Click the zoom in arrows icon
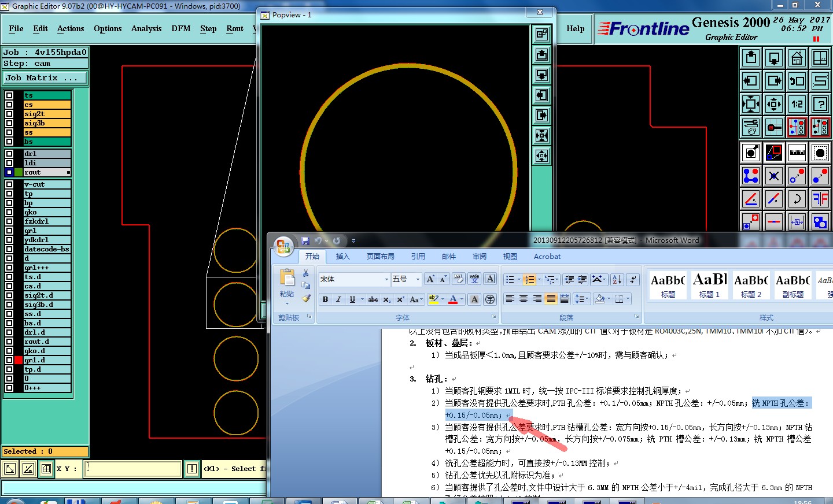Image resolution: width=833 pixels, height=504 pixels. (774, 104)
